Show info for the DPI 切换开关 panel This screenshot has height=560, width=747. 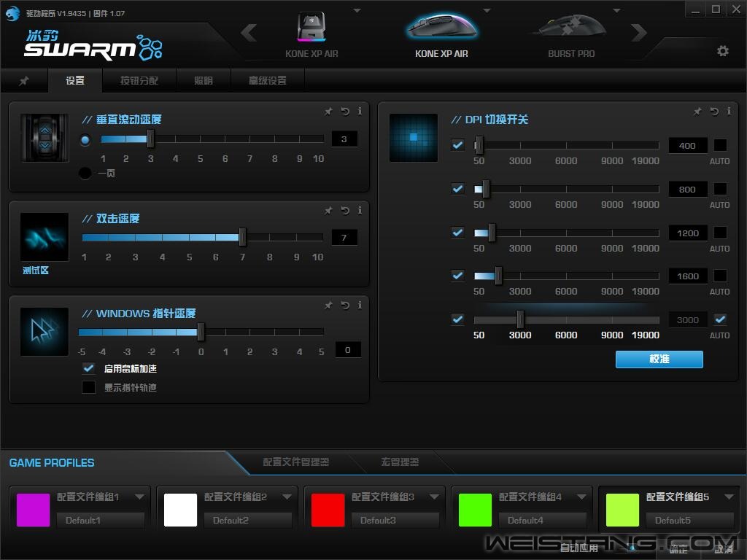pos(729,112)
